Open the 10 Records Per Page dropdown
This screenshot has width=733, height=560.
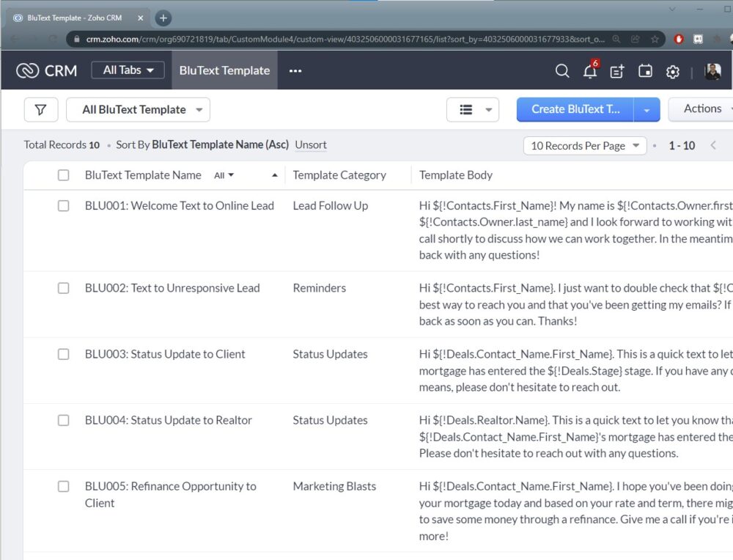[x=585, y=146]
